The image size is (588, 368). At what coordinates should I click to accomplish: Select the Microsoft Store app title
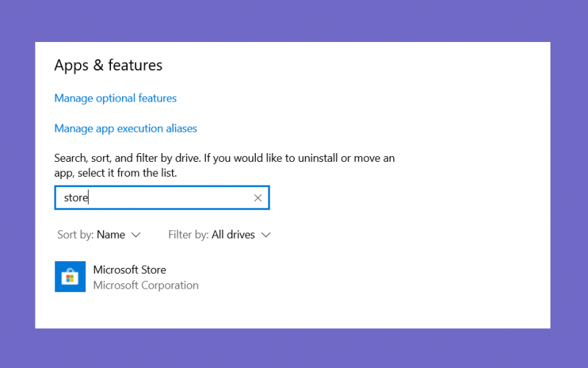(130, 269)
